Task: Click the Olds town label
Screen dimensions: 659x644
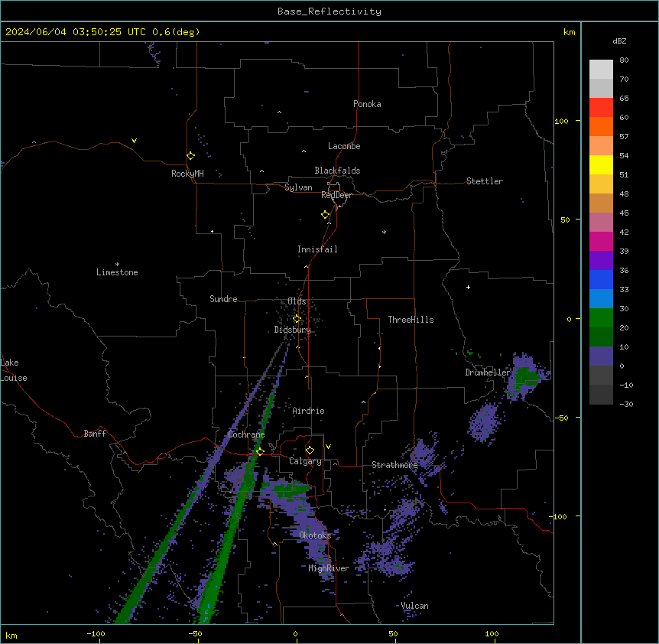Action: click(297, 301)
